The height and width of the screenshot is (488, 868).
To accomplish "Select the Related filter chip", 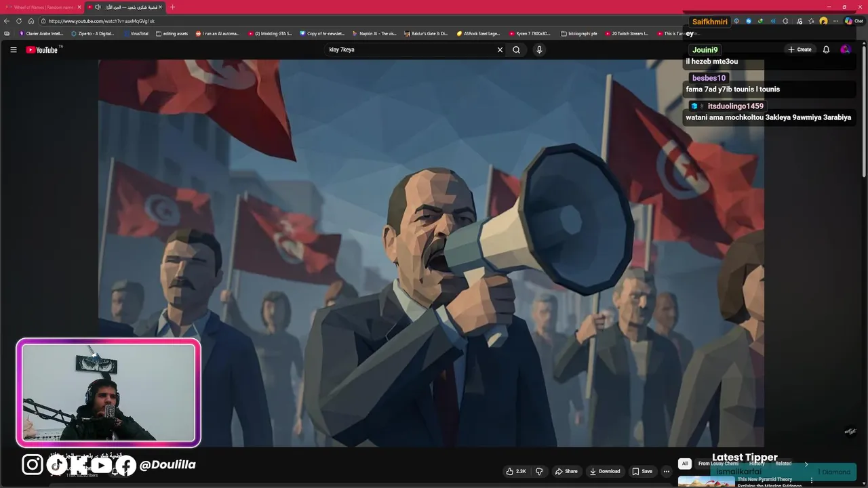I will (783, 464).
